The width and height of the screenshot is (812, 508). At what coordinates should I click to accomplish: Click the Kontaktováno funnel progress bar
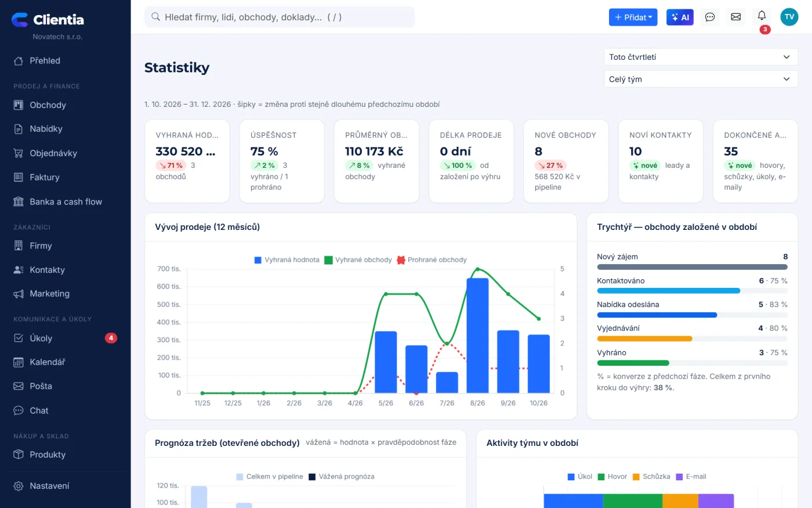click(692, 291)
